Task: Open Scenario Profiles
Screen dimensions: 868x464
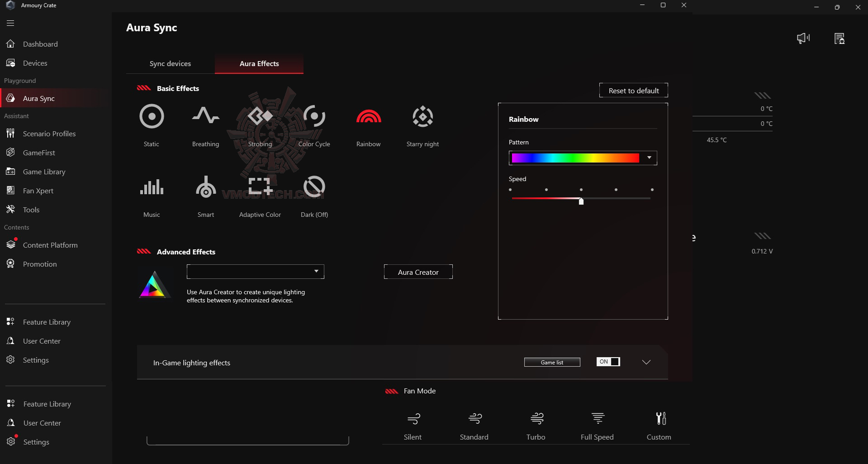Action: tap(49, 134)
